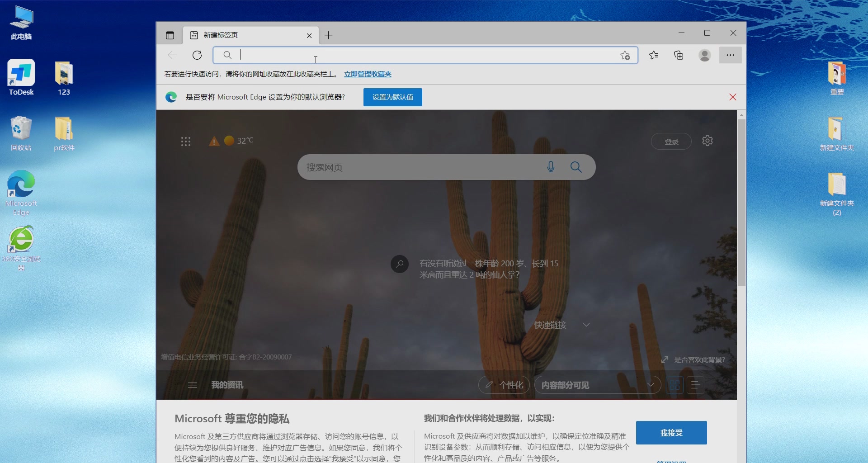This screenshot has width=868, height=463.
Task: Click the search magnifier in search box
Action: click(x=576, y=167)
